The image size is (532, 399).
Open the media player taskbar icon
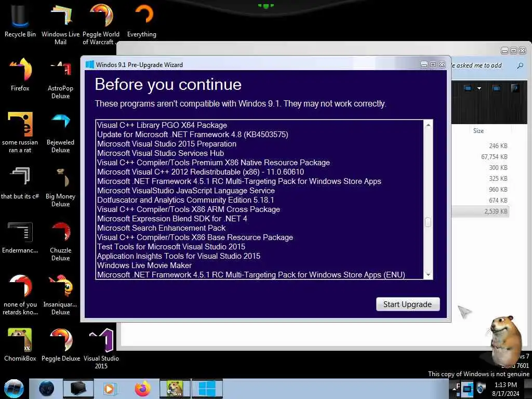click(x=109, y=389)
